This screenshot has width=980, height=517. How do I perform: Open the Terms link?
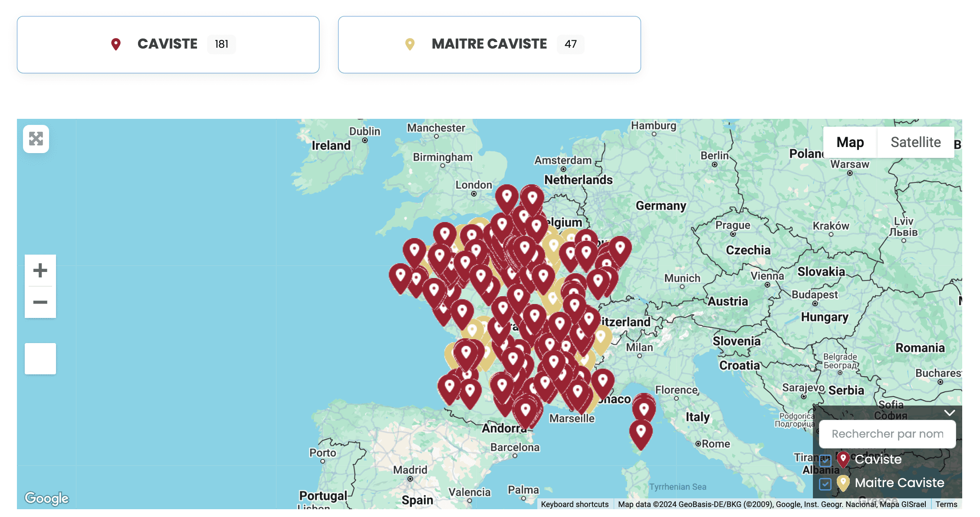(x=946, y=504)
